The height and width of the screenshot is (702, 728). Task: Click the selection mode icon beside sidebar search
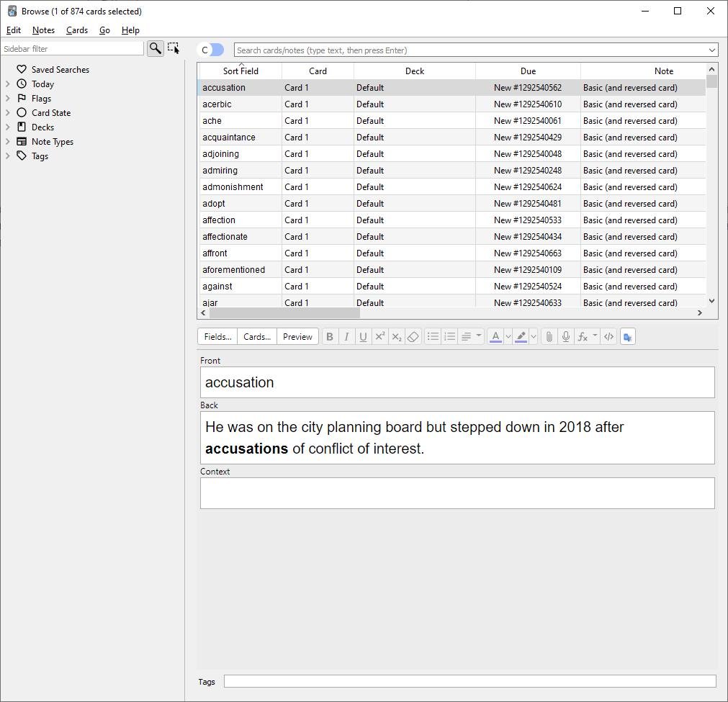174,48
